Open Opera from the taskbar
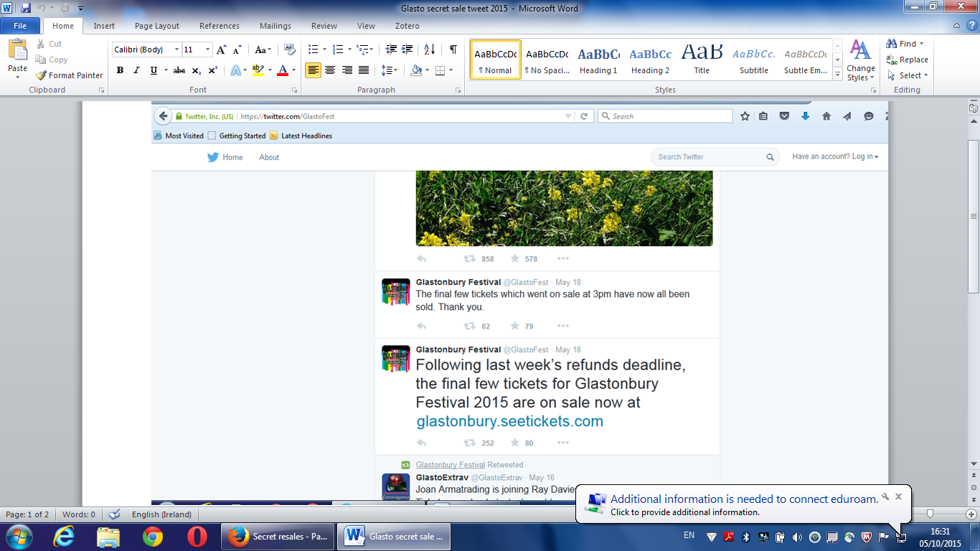This screenshot has height=551, width=980. click(197, 536)
